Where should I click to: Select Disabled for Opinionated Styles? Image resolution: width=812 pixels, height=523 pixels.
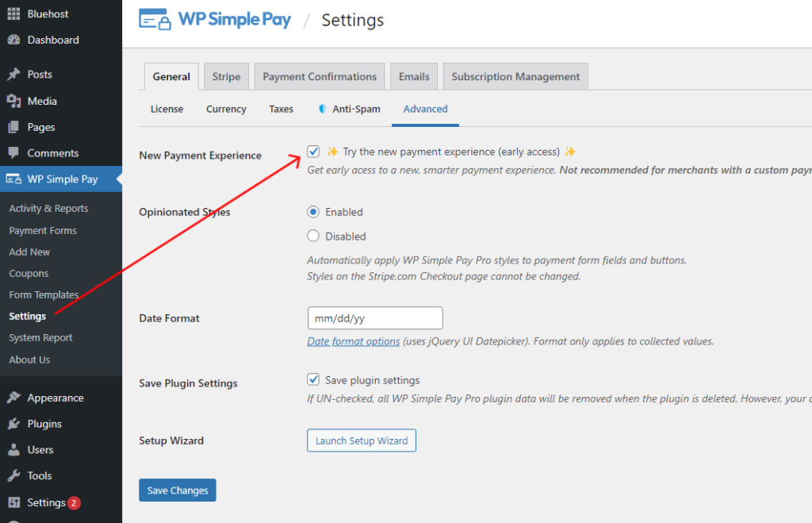point(313,236)
